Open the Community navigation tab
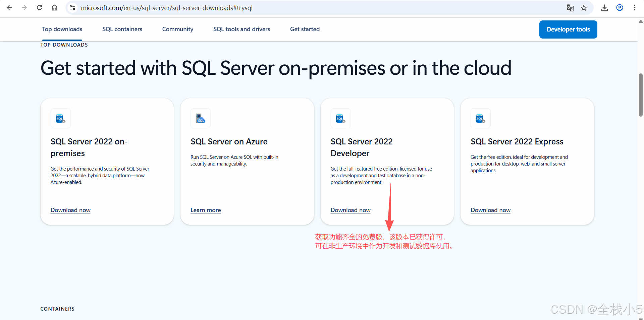 tap(177, 29)
